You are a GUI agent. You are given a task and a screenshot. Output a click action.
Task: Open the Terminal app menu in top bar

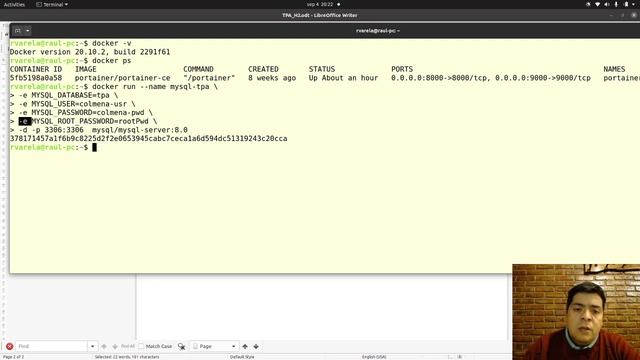(52, 4)
